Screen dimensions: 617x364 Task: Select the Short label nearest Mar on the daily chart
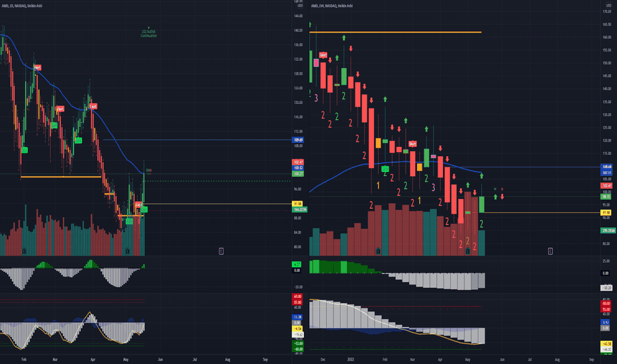click(60, 109)
